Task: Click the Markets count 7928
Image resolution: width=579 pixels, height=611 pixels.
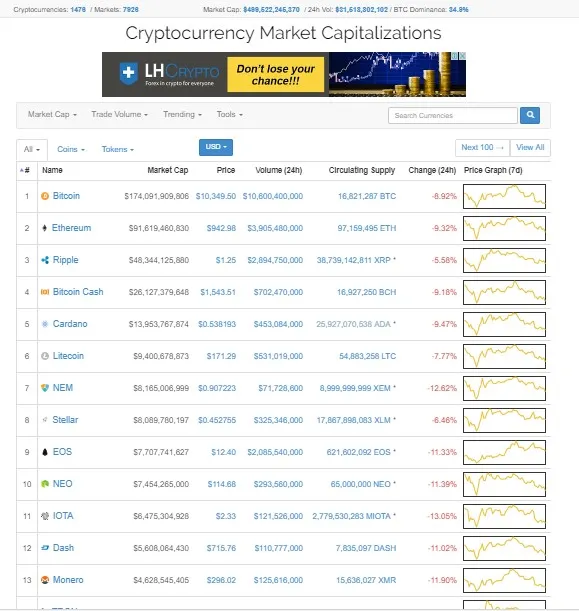Action: (131, 9)
